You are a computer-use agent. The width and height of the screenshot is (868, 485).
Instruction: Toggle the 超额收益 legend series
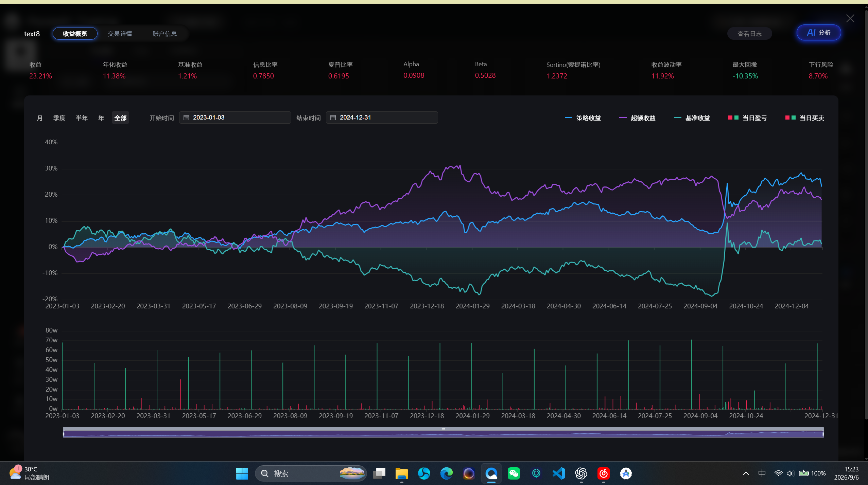coord(637,118)
